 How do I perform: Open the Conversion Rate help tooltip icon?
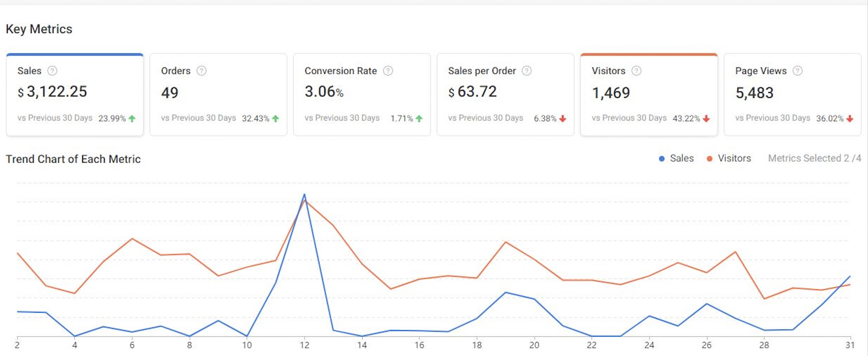[x=388, y=71]
